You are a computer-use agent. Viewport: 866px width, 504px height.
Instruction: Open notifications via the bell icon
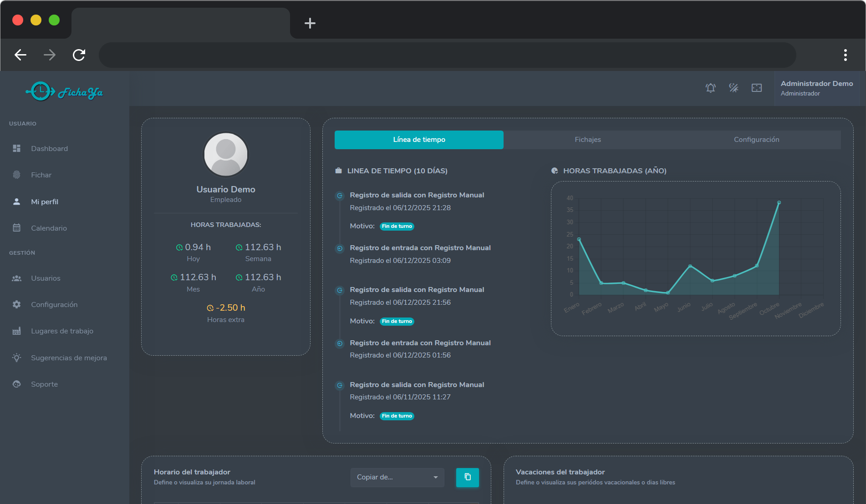pos(711,88)
